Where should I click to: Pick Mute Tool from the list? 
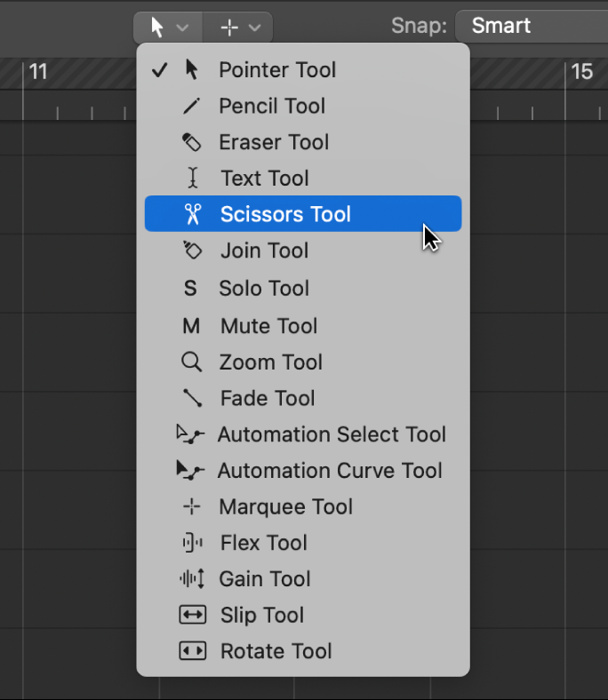[x=303, y=326]
